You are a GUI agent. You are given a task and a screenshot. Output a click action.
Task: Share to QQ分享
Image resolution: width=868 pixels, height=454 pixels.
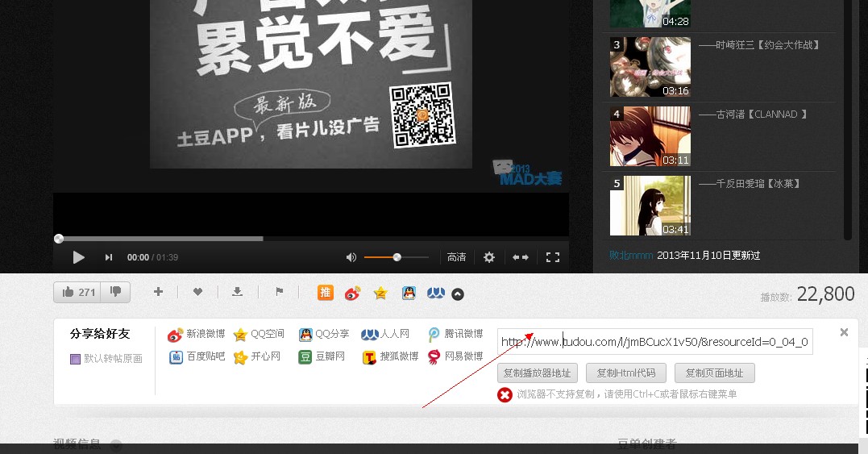[324, 335]
